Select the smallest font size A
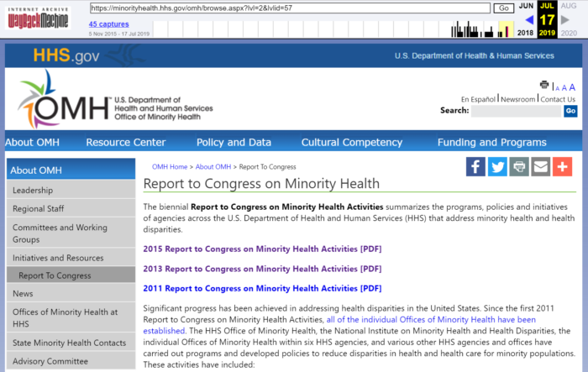588x372 pixels. click(555, 87)
